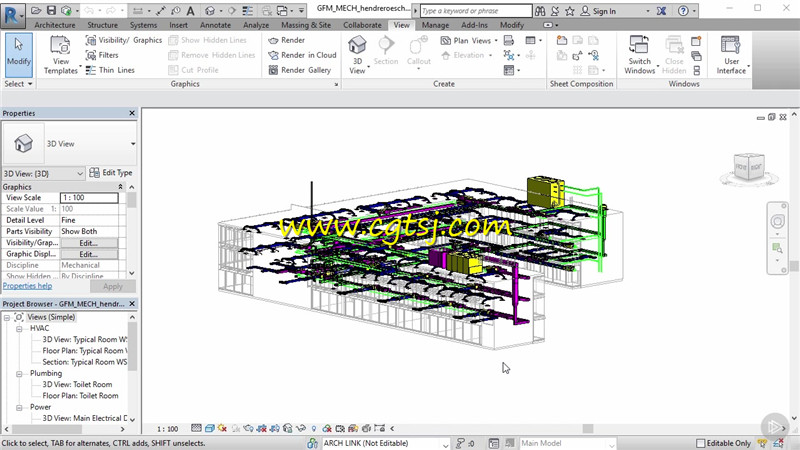Open View Templates
The image size is (800, 450).
click(x=60, y=55)
